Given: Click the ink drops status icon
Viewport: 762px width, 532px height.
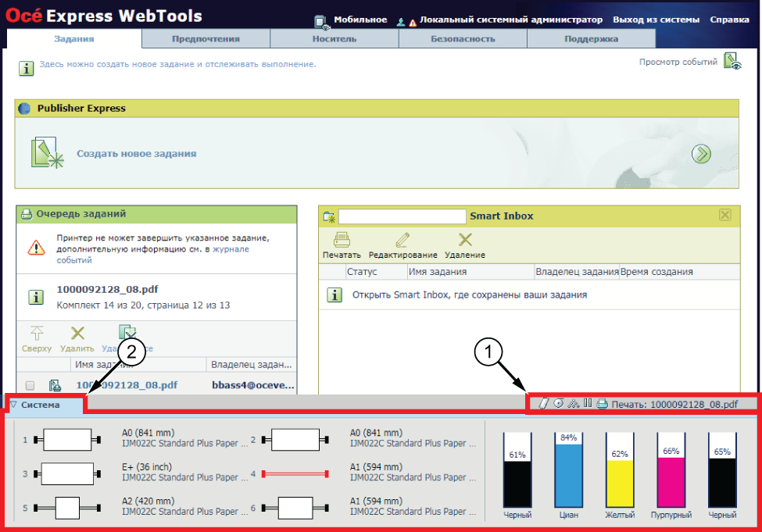Looking at the screenshot, I should pyautogui.click(x=574, y=403).
